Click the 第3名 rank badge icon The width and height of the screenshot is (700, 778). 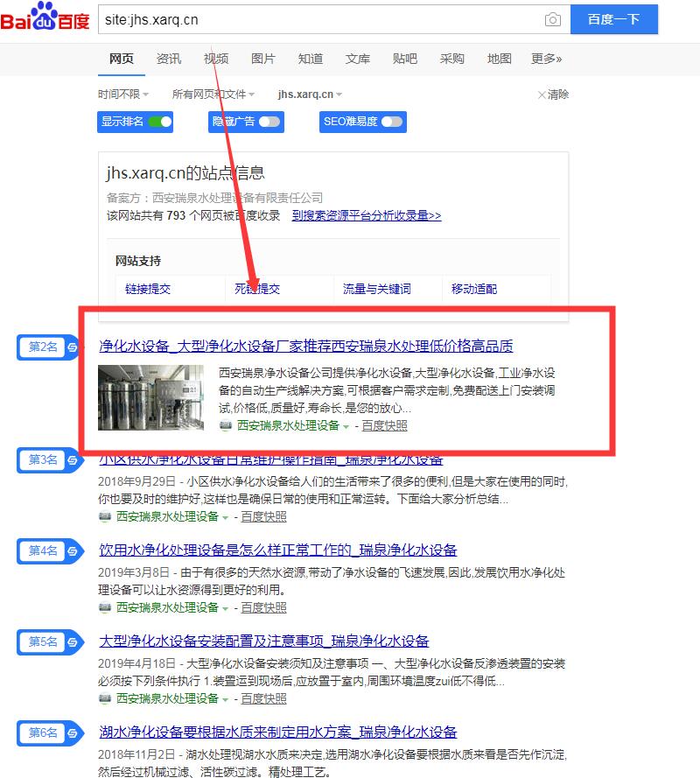(x=73, y=459)
